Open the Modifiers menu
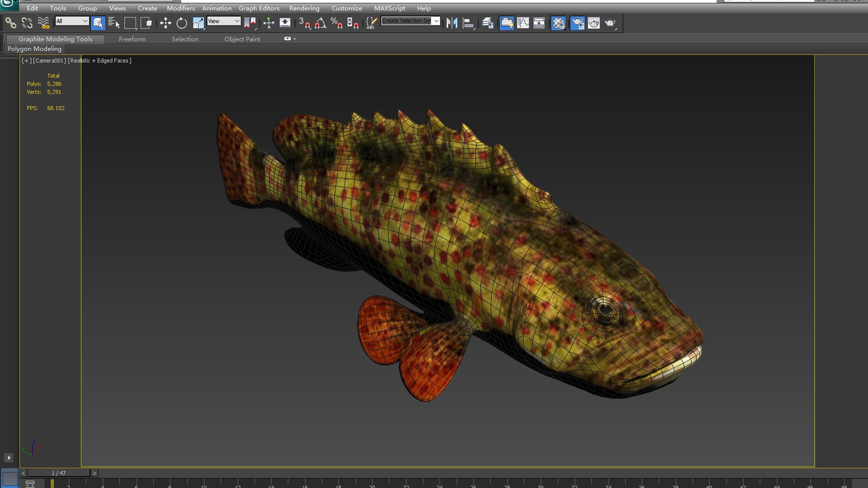 click(x=181, y=8)
